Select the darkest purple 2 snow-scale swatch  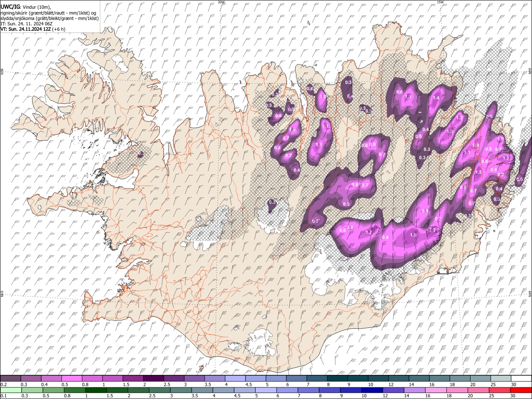pos(153,378)
